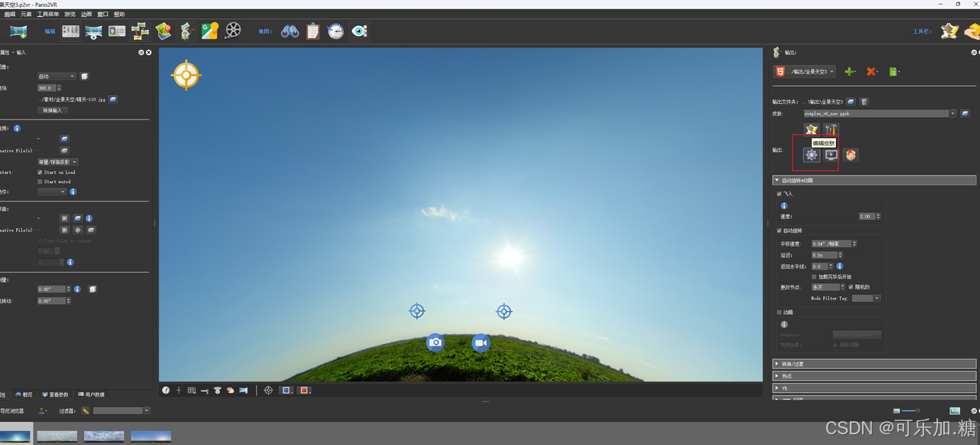The image size is (980, 445).
Task: Open the HTML5 output format dropdown
Action: (804, 71)
